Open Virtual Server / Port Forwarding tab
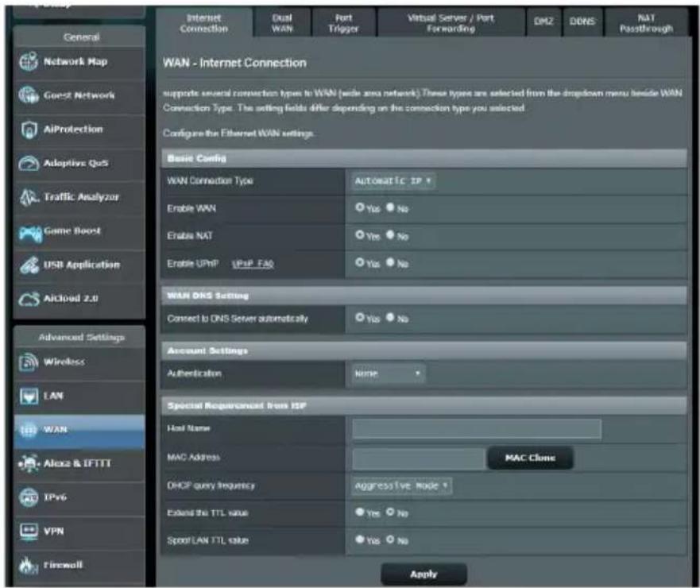 pyautogui.click(x=451, y=23)
